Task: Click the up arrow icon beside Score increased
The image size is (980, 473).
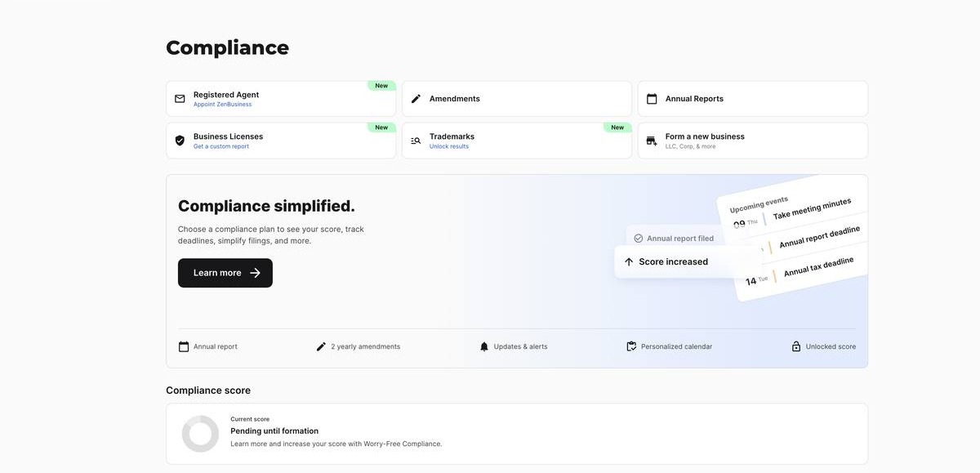Action: click(629, 262)
